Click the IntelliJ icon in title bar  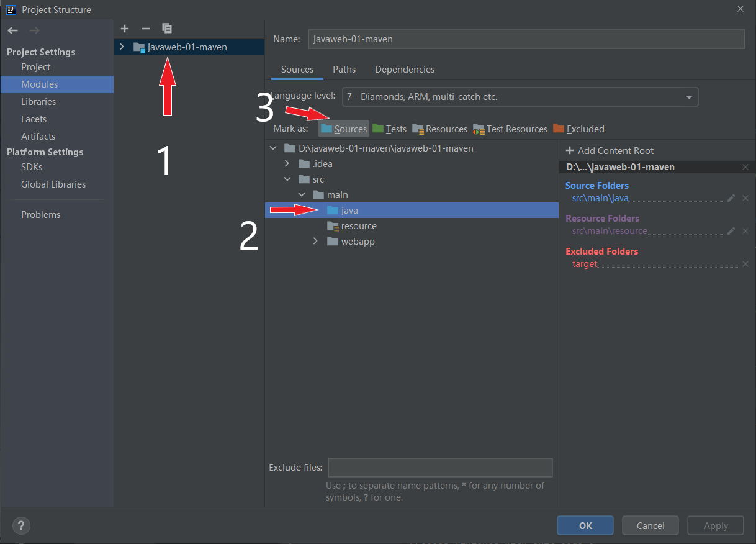[x=11, y=9]
